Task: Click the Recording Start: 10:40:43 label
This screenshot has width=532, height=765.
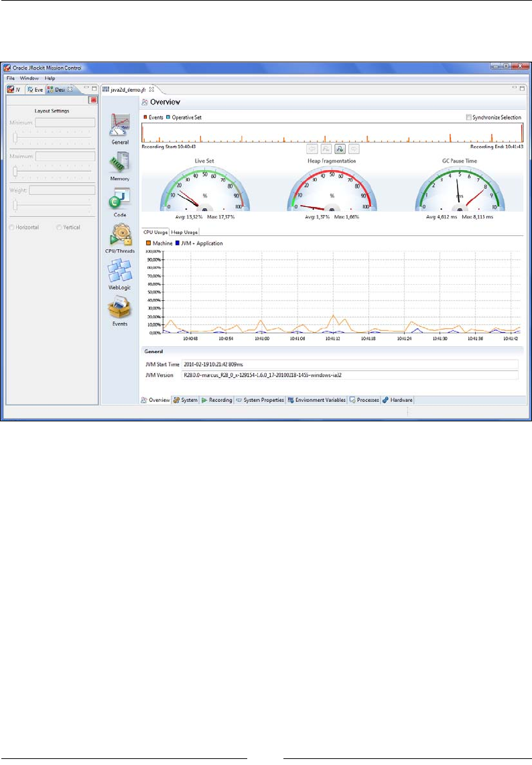Action: click(x=168, y=146)
